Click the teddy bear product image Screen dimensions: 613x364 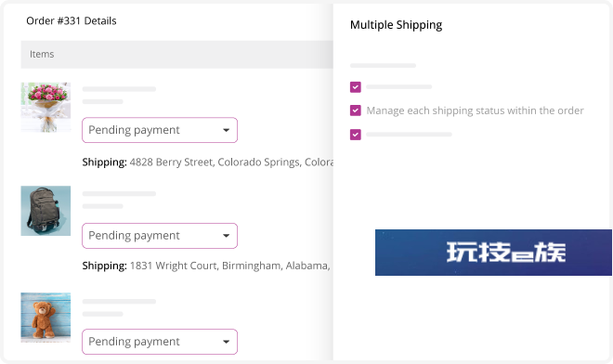46,318
